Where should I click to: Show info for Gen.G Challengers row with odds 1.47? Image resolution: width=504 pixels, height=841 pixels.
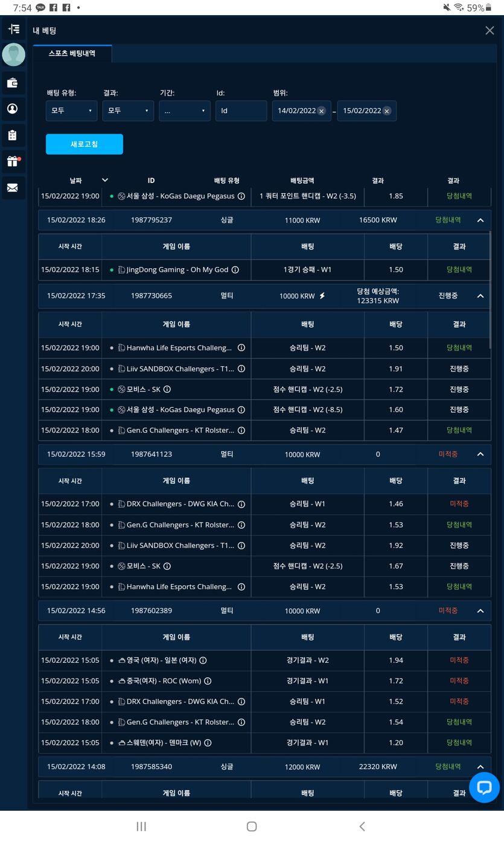coord(241,430)
